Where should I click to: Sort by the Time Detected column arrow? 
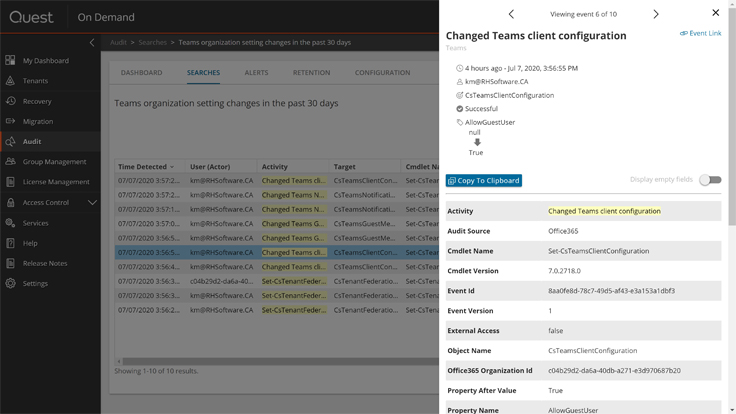tap(172, 167)
